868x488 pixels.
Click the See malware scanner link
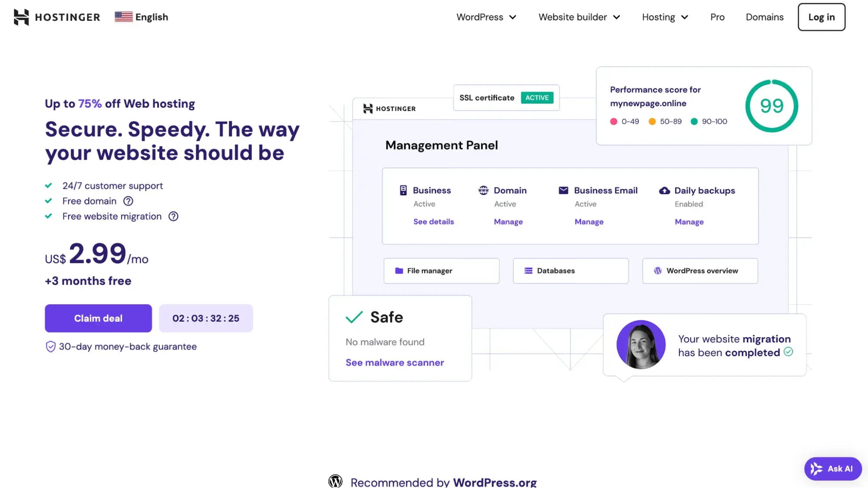point(395,362)
